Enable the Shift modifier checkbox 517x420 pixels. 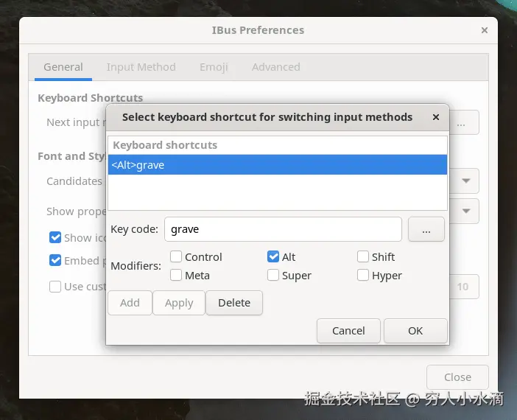pos(363,256)
